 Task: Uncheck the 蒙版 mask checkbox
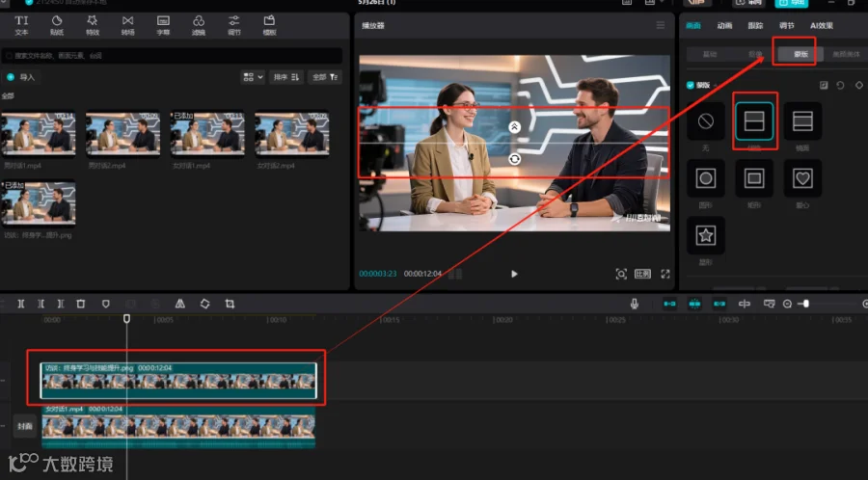690,85
